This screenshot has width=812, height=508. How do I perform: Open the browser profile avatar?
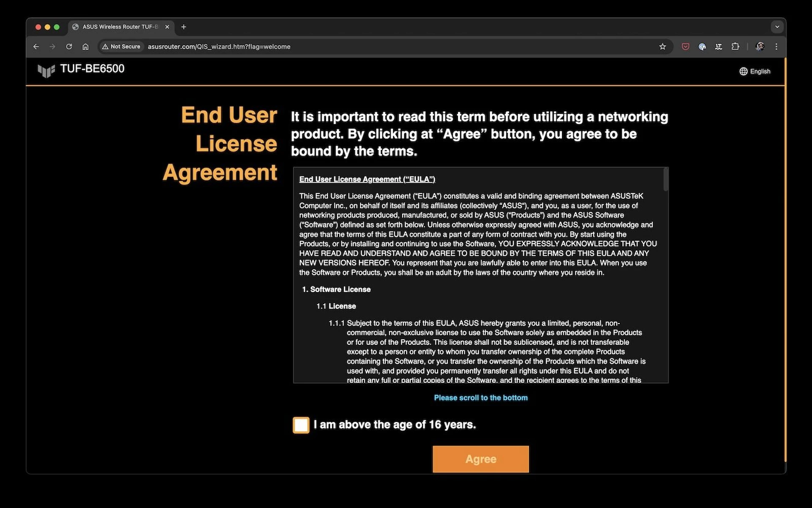pyautogui.click(x=760, y=47)
